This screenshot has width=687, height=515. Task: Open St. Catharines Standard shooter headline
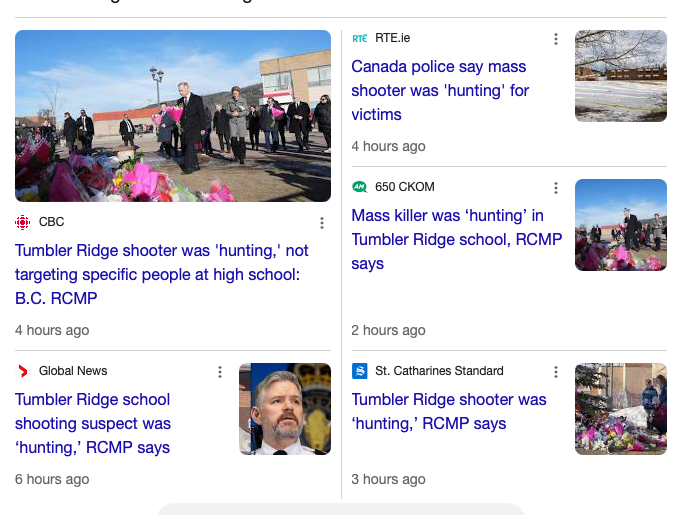click(x=449, y=412)
